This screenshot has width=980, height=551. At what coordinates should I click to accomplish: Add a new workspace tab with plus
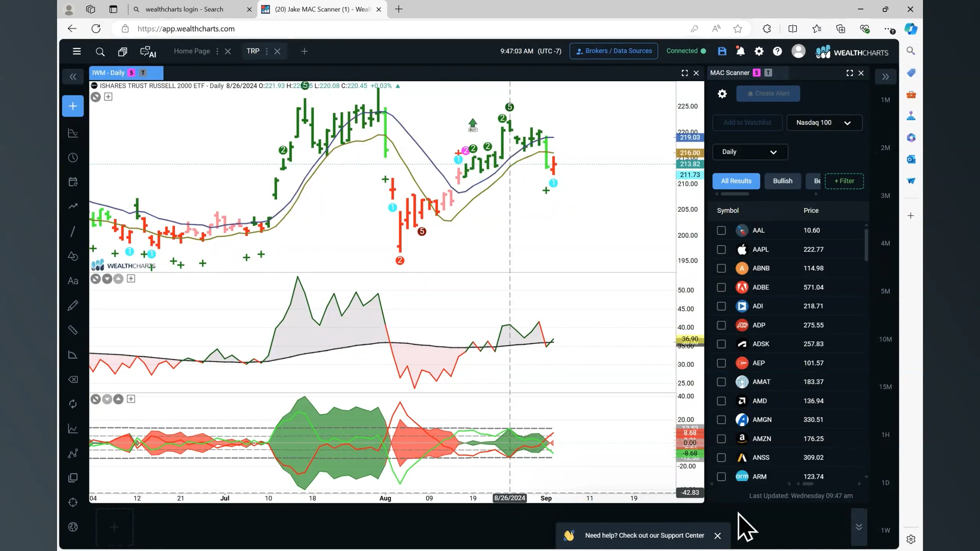tap(304, 51)
